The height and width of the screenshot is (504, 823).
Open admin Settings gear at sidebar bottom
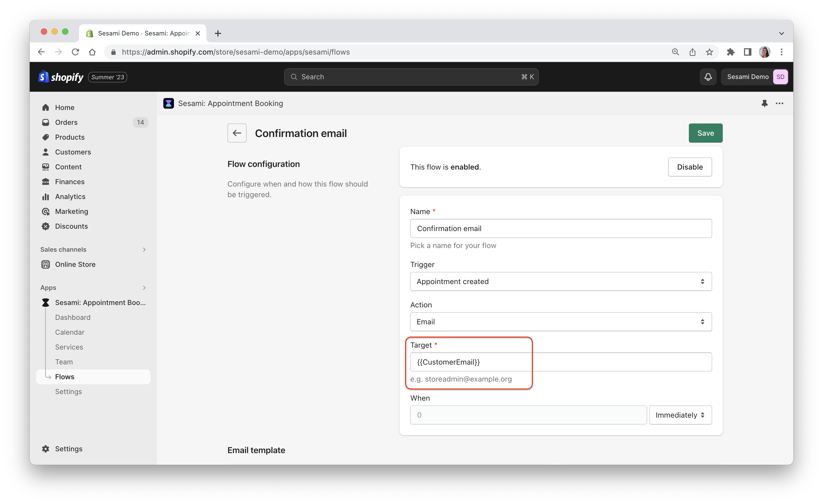coord(62,449)
